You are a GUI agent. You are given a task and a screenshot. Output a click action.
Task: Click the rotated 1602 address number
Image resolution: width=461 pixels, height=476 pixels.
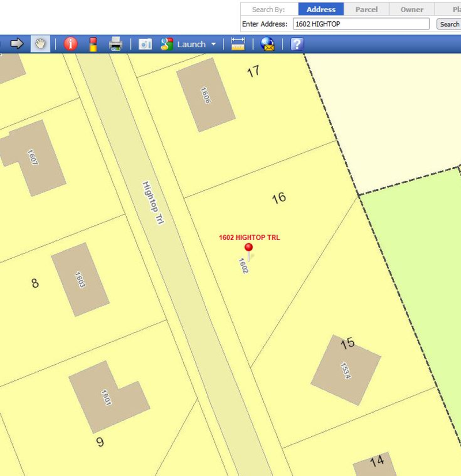[243, 266]
